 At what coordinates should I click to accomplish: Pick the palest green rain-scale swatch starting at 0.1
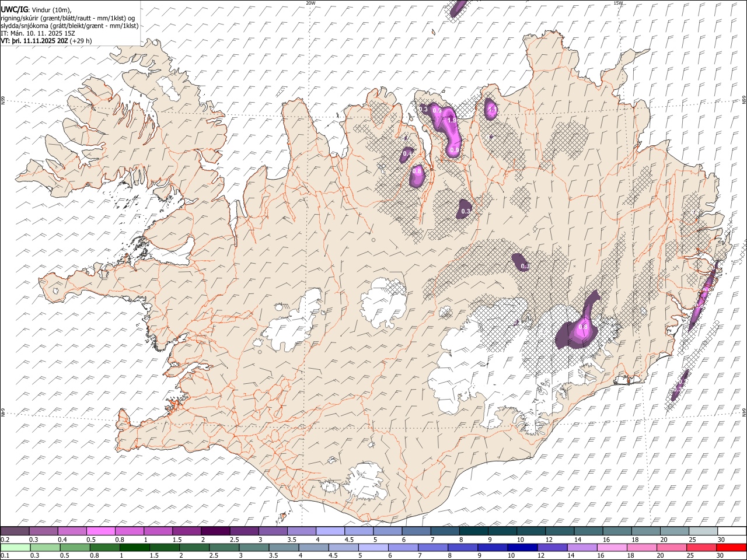[x=15, y=547]
